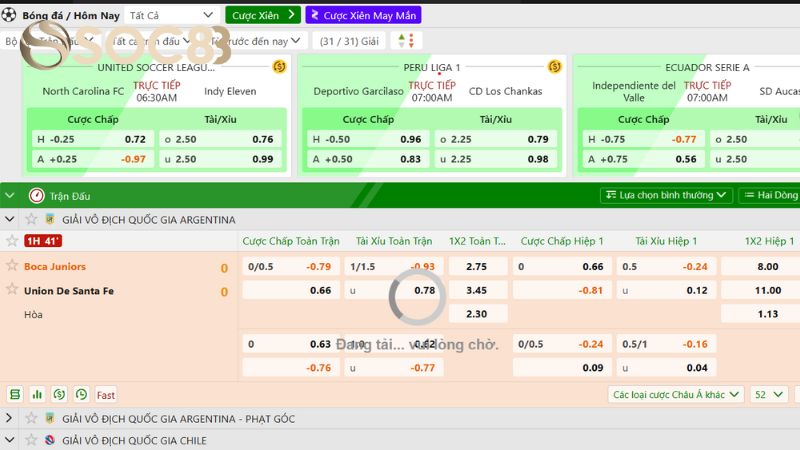The height and width of the screenshot is (450, 800).
Task: Open the scoreboard list icon below match
Action: click(15, 394)
